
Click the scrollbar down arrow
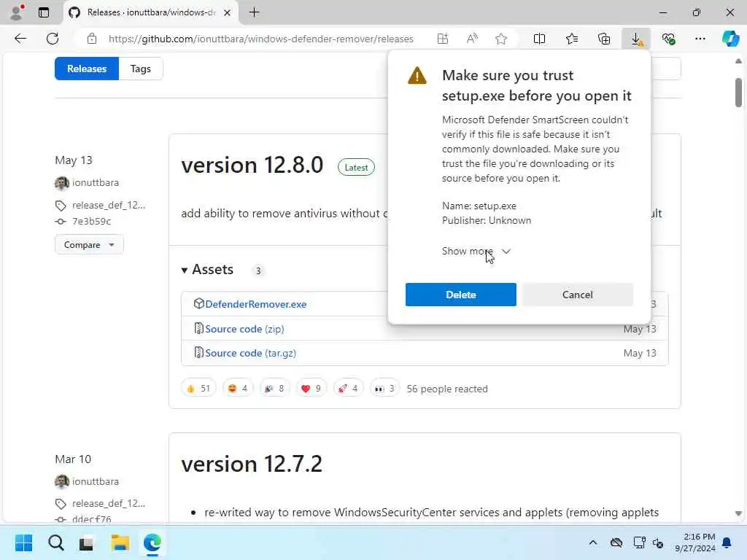tap(738, 514)
